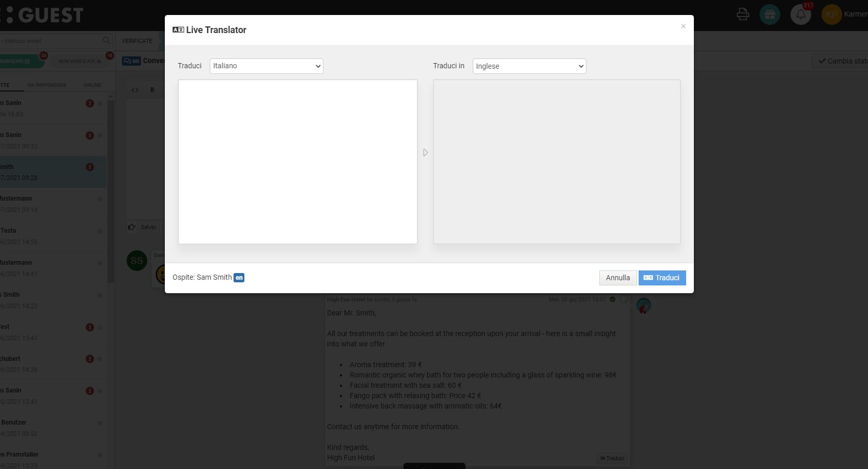Viewport: 868px width, 469px height.
Task: Click the source text area in Live Translator
Action: (298, 161)
